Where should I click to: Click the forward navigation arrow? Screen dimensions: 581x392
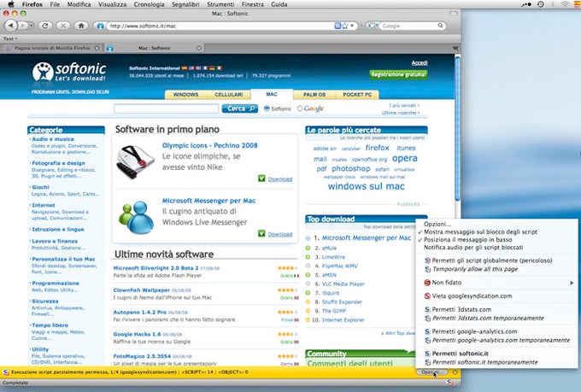point(22,26)
